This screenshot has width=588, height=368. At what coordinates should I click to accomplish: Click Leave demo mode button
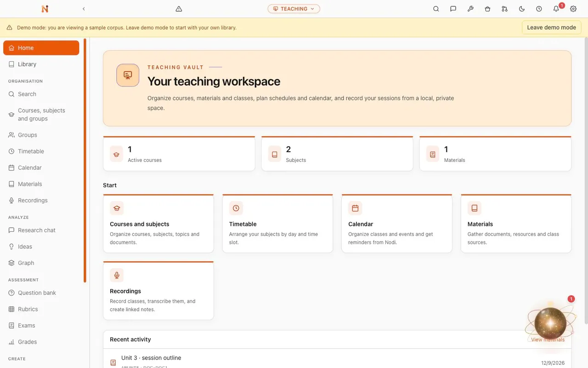coord(551,28)
